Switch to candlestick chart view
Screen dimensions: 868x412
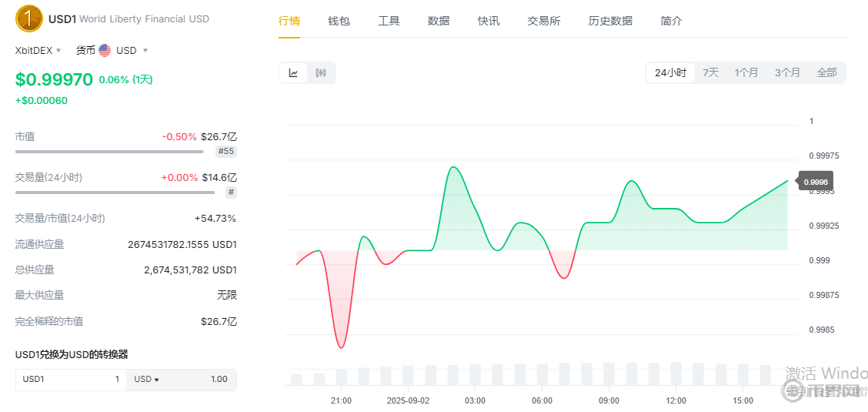tap(321, 73)
